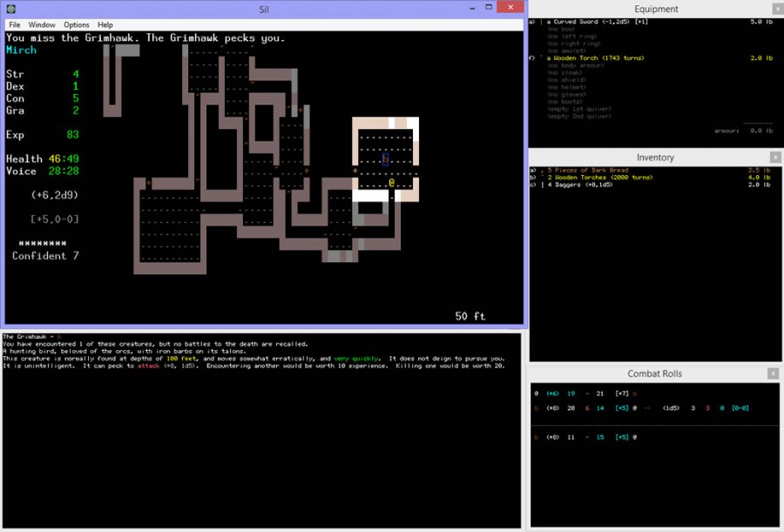Maximize the Sil game window
The height and width of the screenshot is (532, 784).
click(489, 7)
